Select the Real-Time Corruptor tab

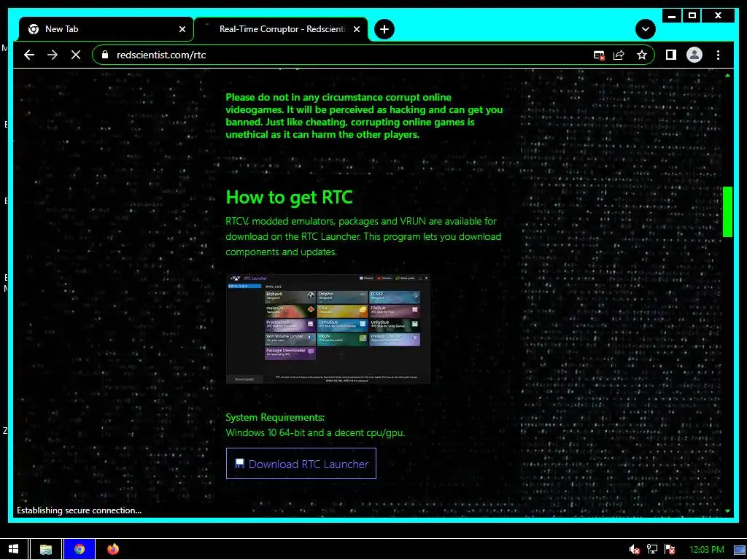tap(281, 29)
